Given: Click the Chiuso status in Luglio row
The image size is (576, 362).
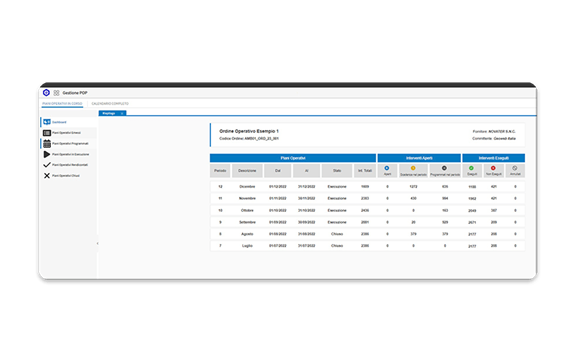Looking at the screenshot, I should (337, 246).
